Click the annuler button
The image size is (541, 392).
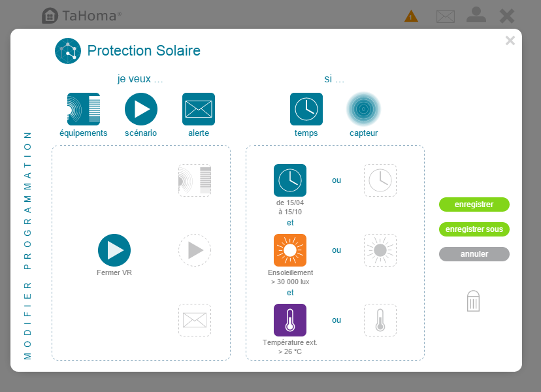(x=474, y=254)
